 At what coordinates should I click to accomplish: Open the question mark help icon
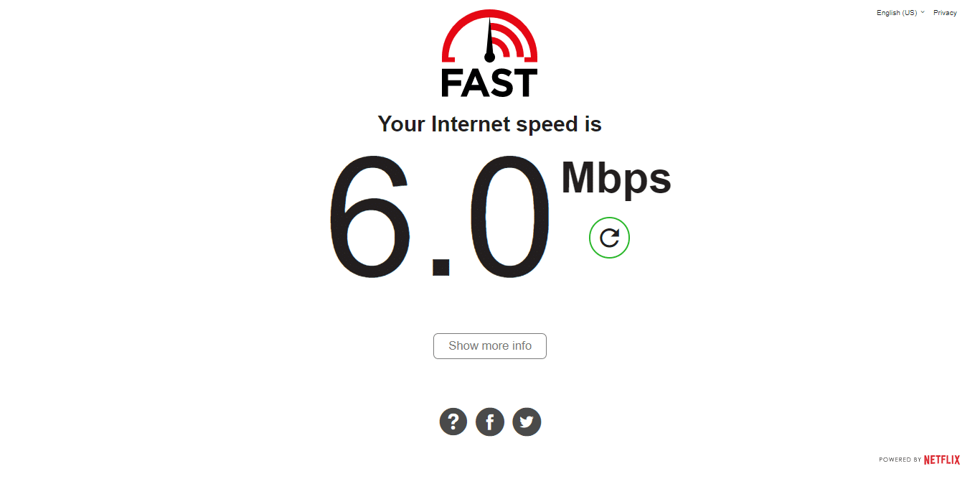tap(453, 422)
